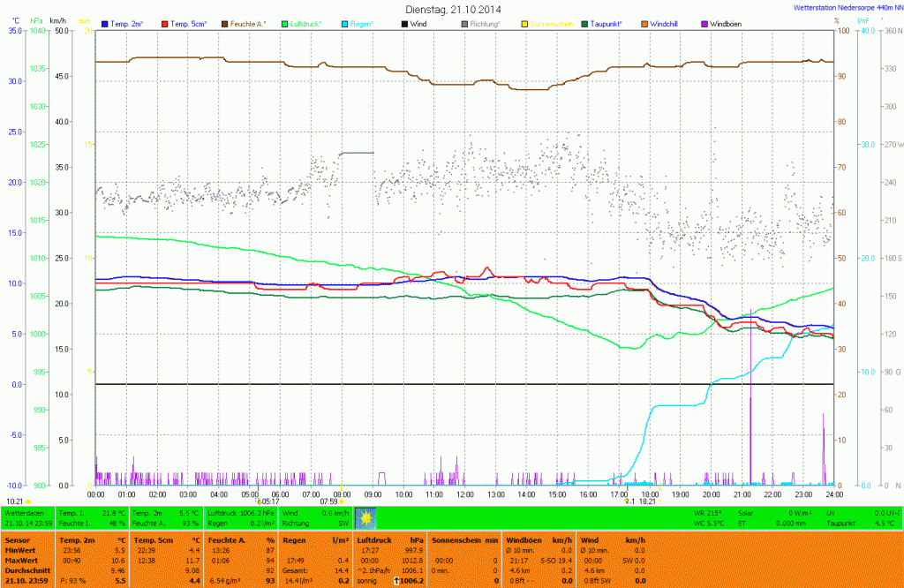Click the sunrise marker at 07:59
Screen dimensions: 904x588
coord(342,501)
